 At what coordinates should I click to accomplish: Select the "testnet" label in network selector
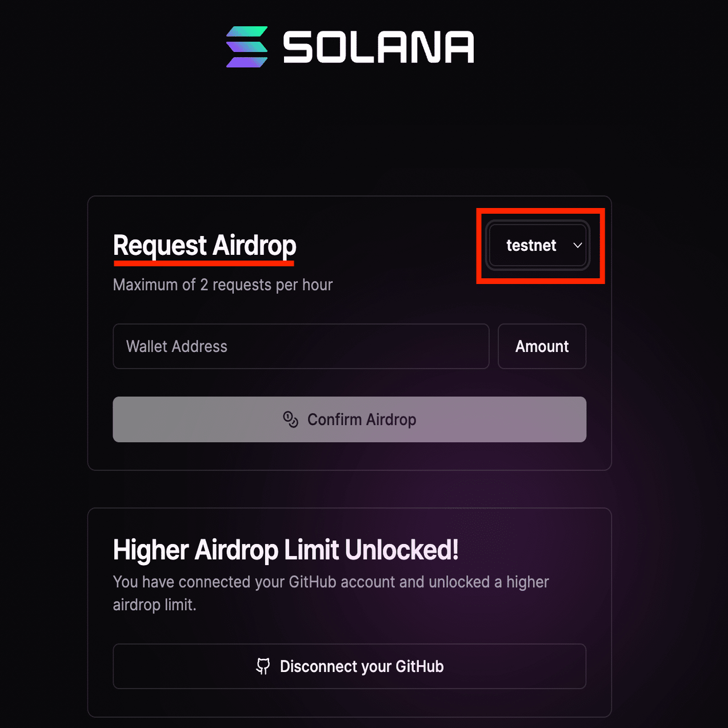point(531,246)
